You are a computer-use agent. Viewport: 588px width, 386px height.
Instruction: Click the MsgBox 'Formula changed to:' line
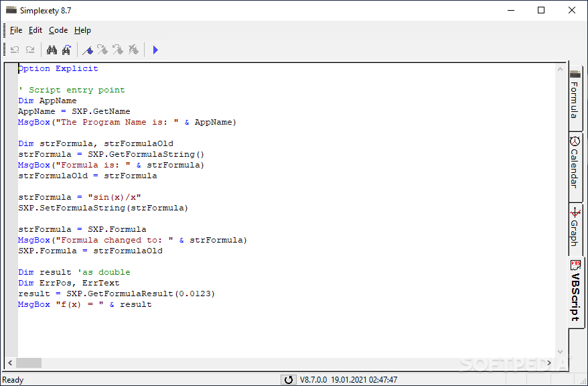coord(133,240)
